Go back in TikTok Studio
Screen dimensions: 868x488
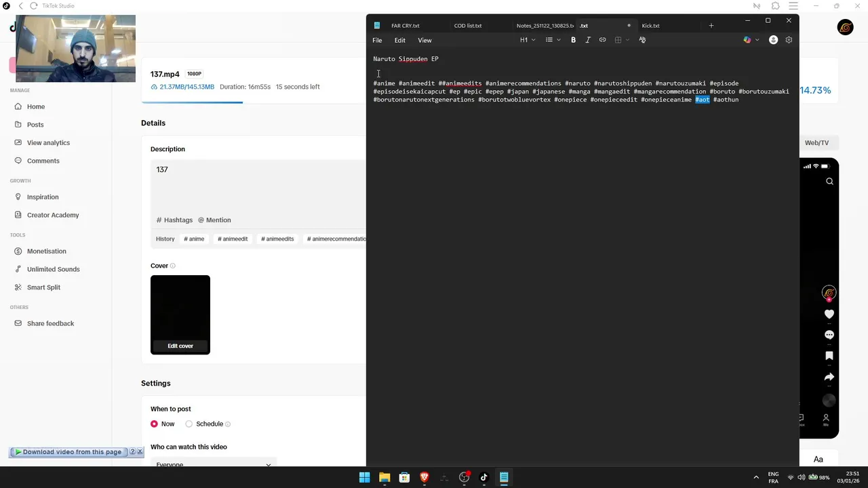click(21, 6)
